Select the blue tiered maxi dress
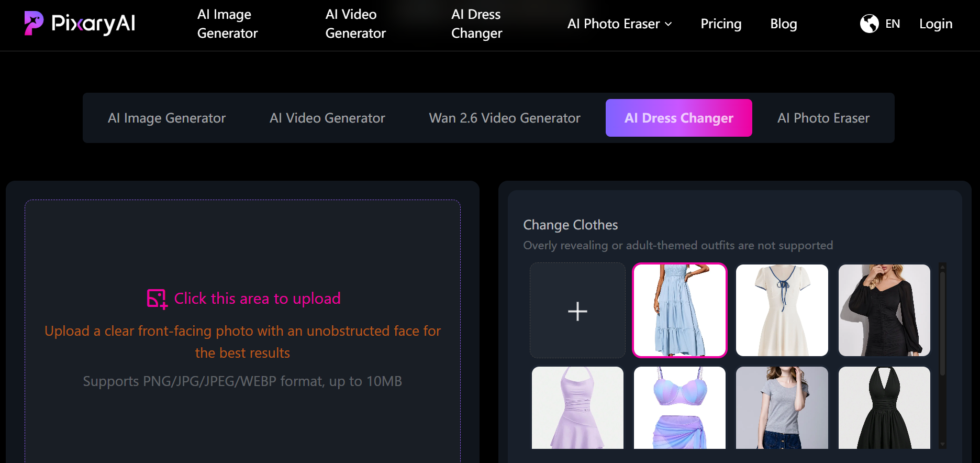The image size is (980, 463). tap(680, 311)
